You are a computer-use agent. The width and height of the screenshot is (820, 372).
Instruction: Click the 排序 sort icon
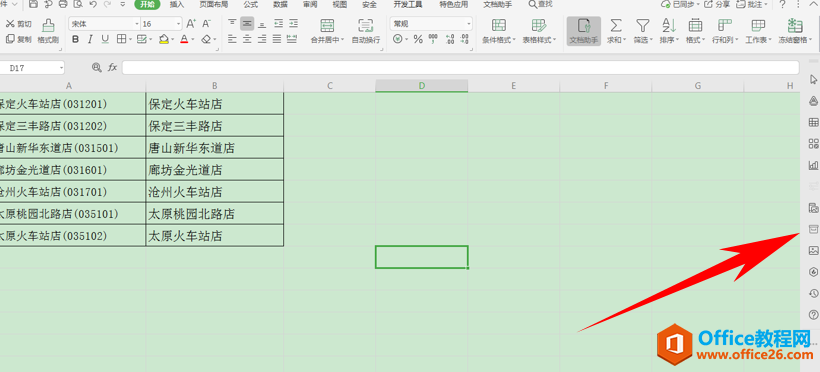[669, 26]
